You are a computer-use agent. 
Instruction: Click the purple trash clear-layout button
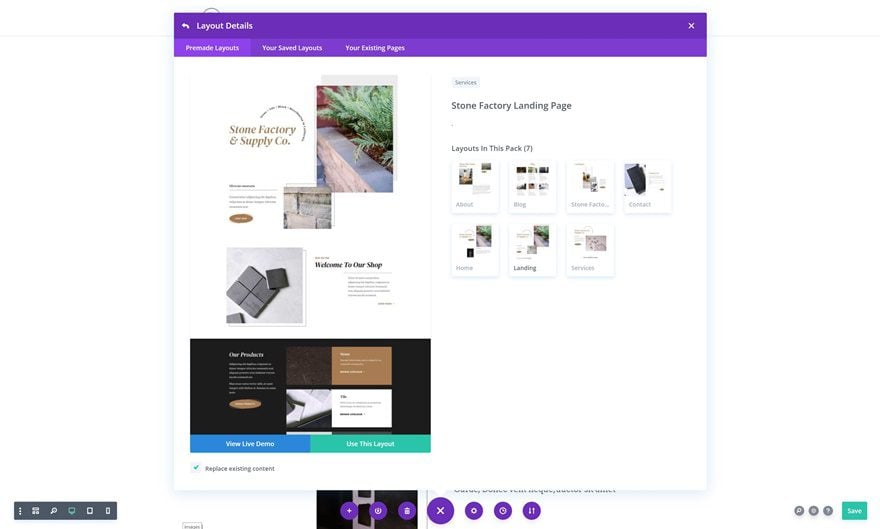click(407, 510)
